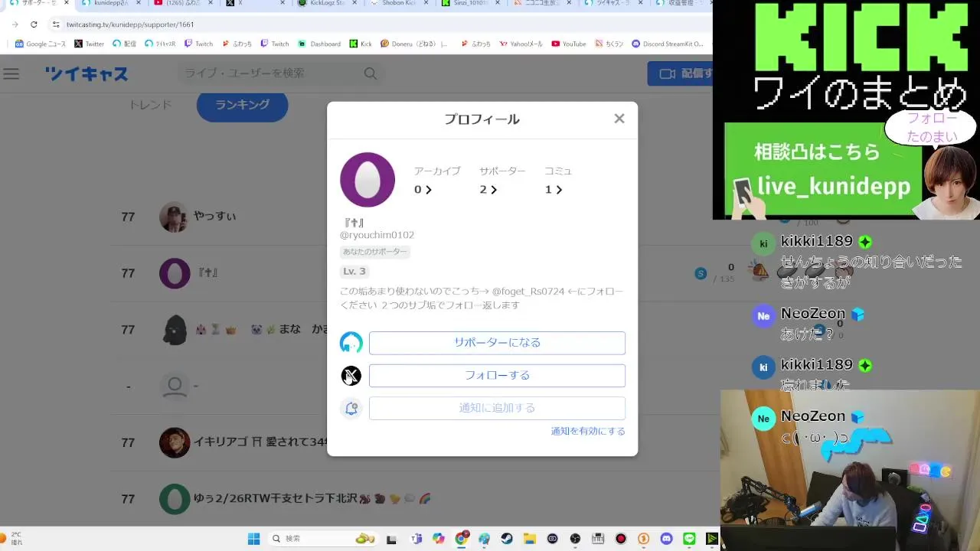
Task: Open the user's purple egg avatar in the profile dialog
Action: coord(367,180)
